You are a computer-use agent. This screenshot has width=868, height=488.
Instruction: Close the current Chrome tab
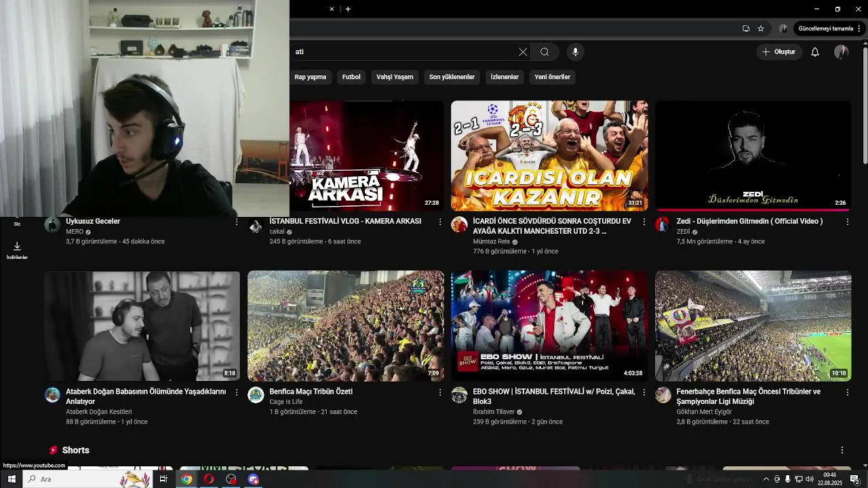(332, 9)
